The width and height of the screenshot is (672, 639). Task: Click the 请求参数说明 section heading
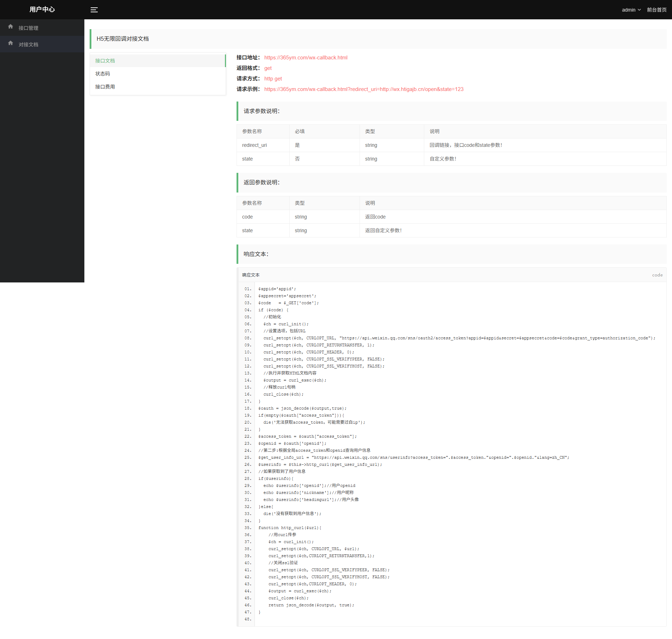click(x=261, y=111)
